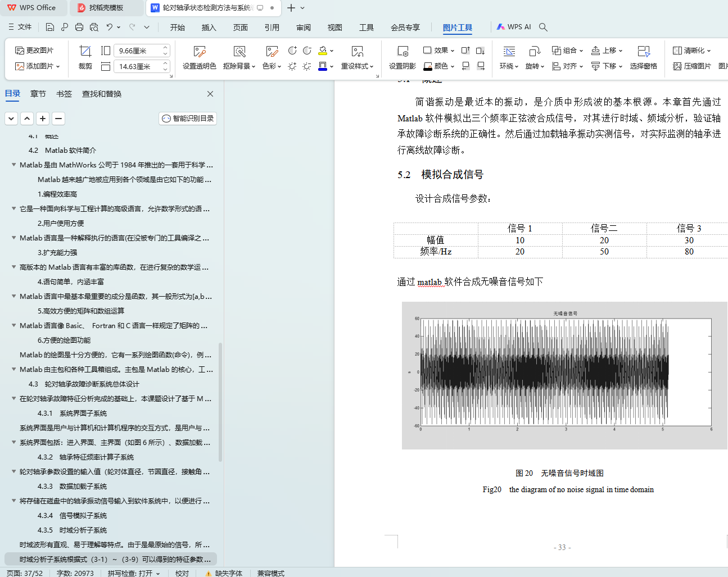Open the WPS AI assistant
The image size is (728, 577).
tap(514, 27)
